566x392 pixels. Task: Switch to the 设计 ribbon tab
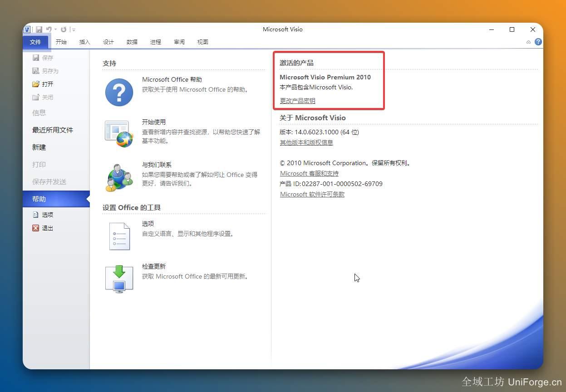click(108, 42)
